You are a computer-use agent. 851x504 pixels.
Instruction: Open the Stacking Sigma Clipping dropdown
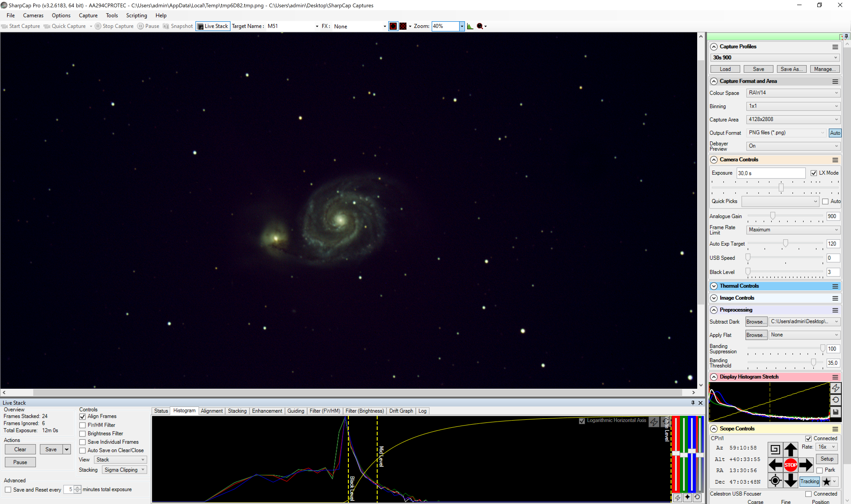pos(124,470)
